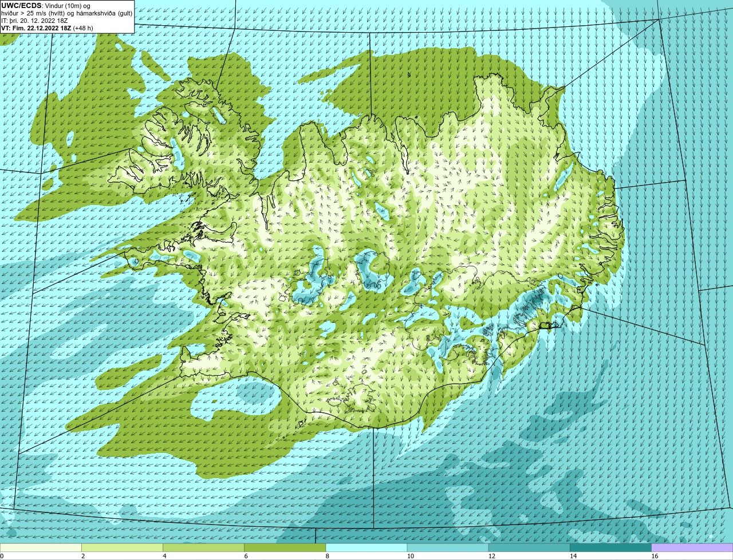This screenshot has height=560, width=733.
Task: Choose the dark teal 14–16 legend swatch
Action: pyautogui.click(x=610, y=547)
